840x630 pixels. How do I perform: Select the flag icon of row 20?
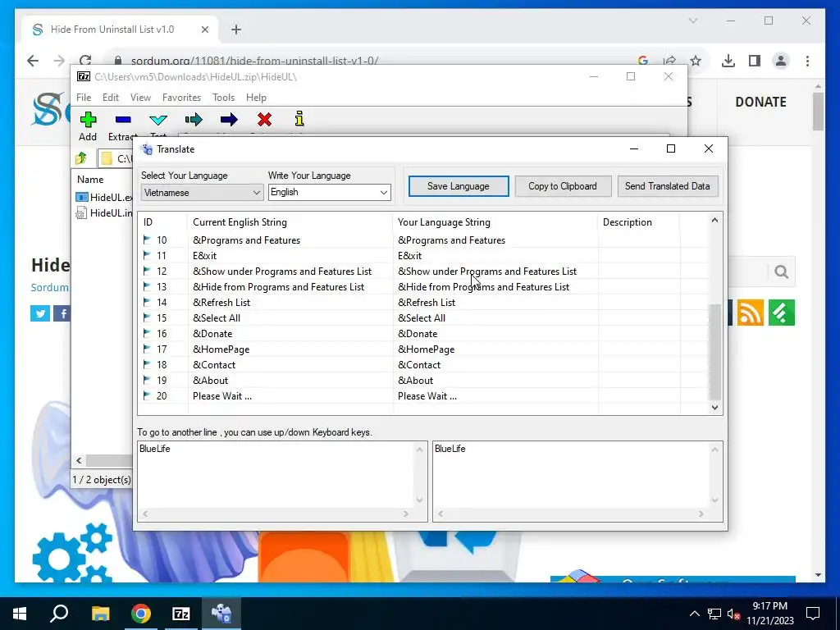click(147, 396)
